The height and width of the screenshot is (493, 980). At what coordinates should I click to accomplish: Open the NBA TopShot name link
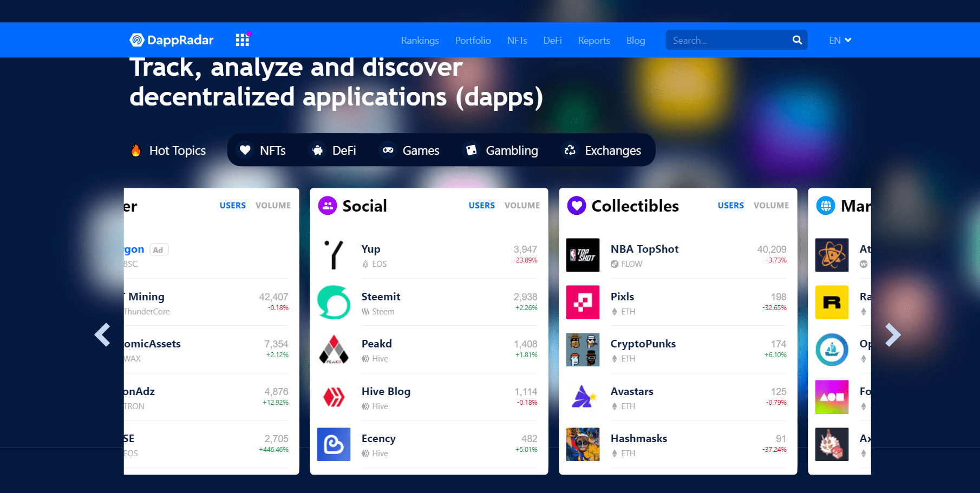point(644,249)
